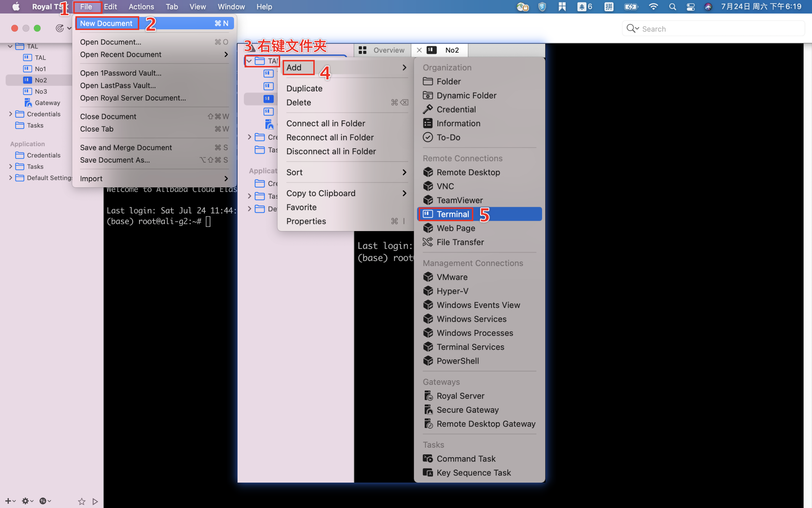The image size is (812, 508).
Task: Add Windows Services connection
Action: [x=479, y=319]
